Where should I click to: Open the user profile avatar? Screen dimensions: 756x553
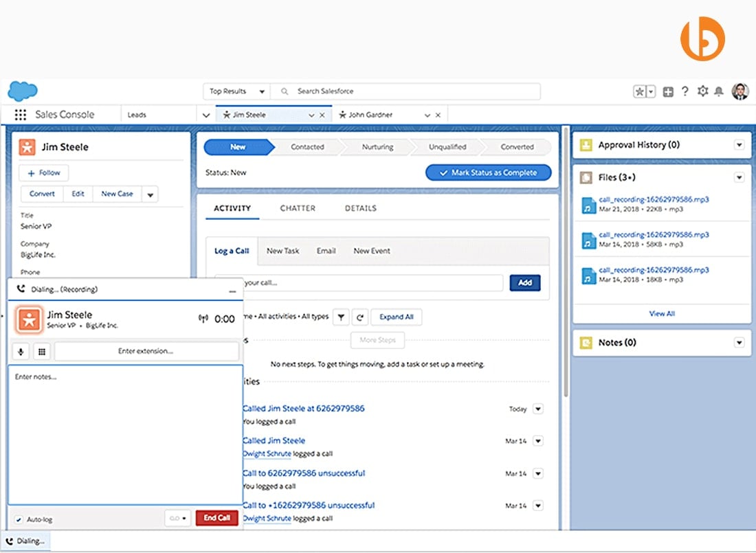click(x=740, y=91)
